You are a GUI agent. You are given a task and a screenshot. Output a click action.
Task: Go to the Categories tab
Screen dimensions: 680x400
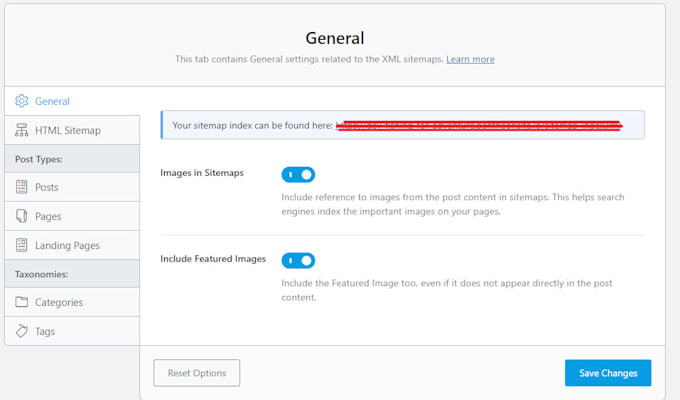tap(72, 302)
